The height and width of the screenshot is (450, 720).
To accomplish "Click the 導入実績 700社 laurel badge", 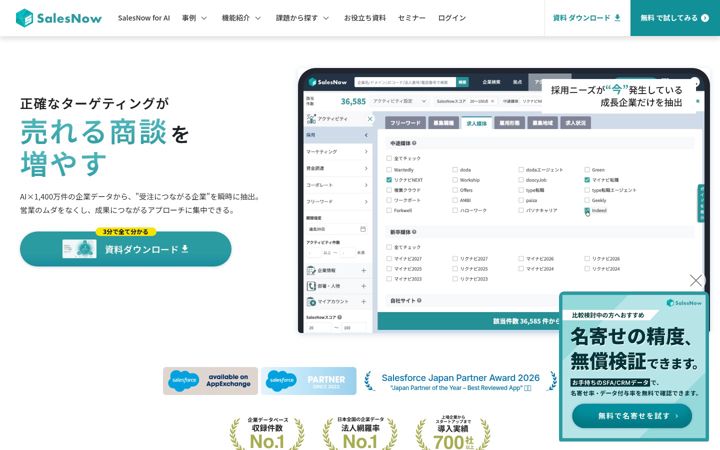I will (x=453, y=433).
